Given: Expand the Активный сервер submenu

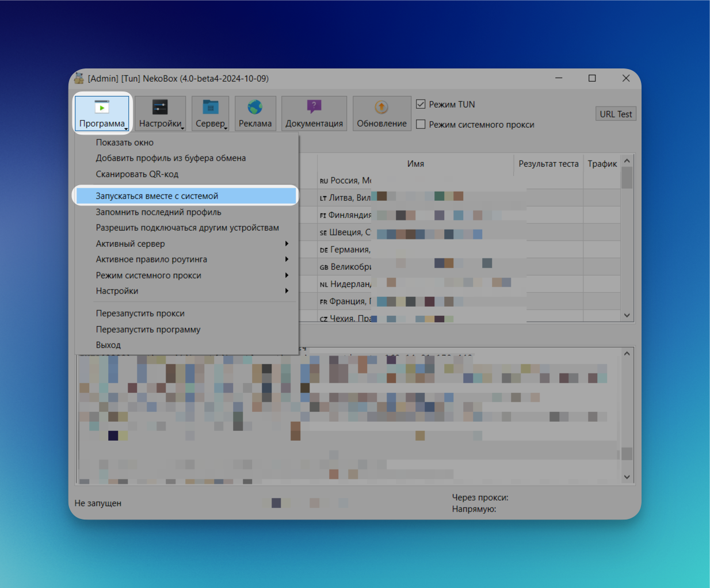Looking at the screenshot, I should point(186,243).
